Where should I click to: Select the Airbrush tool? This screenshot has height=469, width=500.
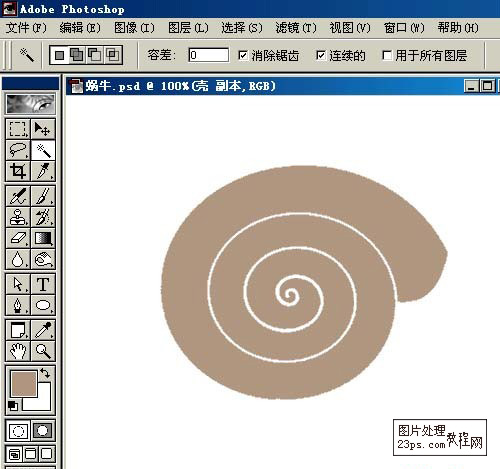coord(18,196)
